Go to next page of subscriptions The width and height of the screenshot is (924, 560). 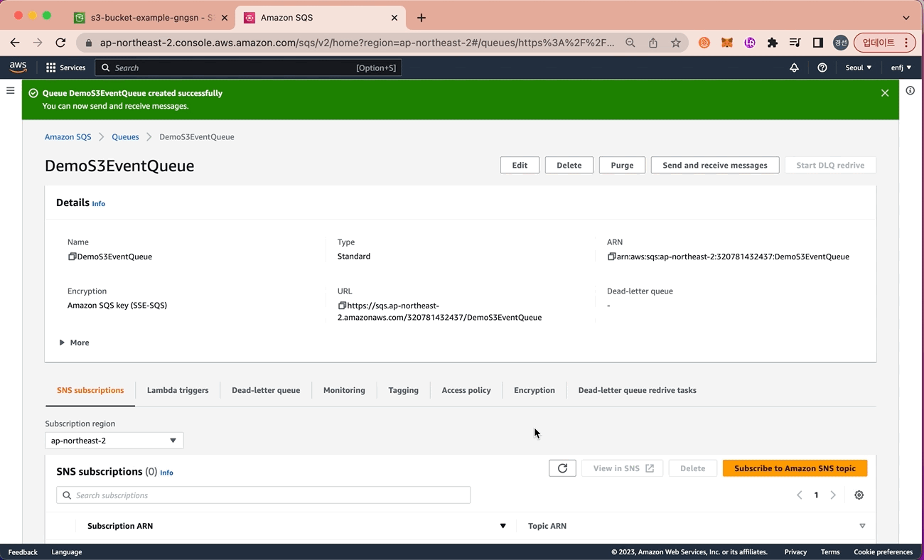tap(833, 495)
